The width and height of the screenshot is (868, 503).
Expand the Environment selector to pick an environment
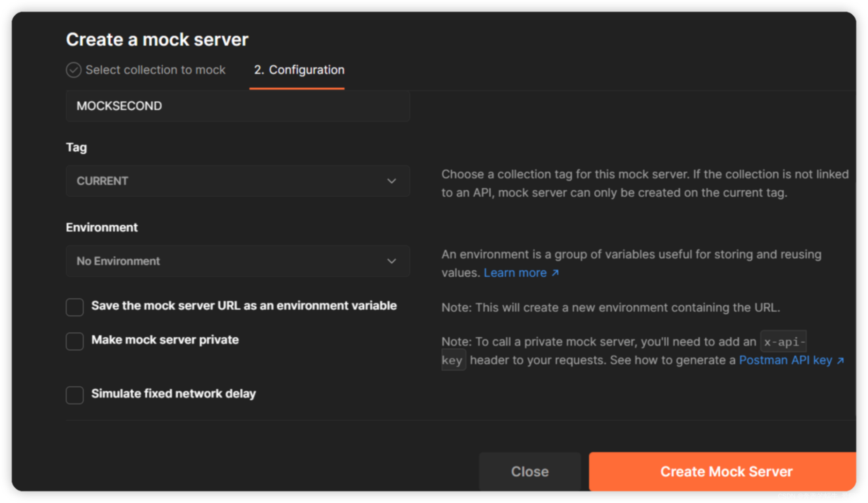[x=237, y=261]
